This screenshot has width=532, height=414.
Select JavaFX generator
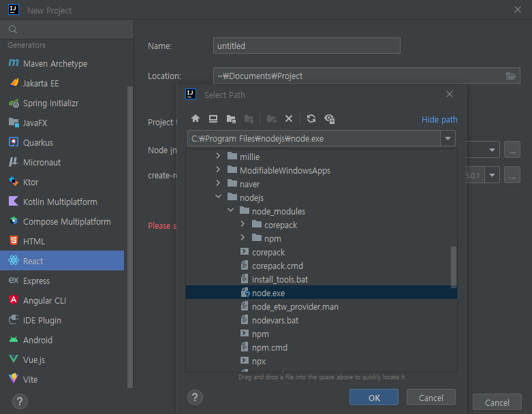click(x=62, y=123)
